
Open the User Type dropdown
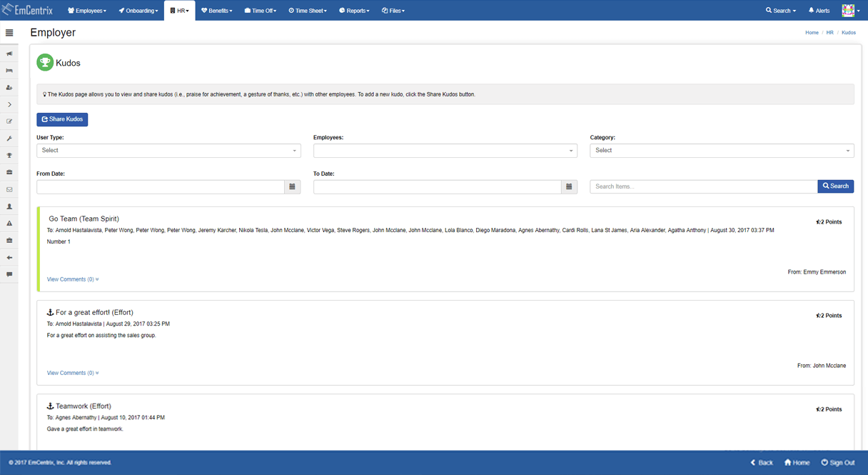click(x=168, y=151)
